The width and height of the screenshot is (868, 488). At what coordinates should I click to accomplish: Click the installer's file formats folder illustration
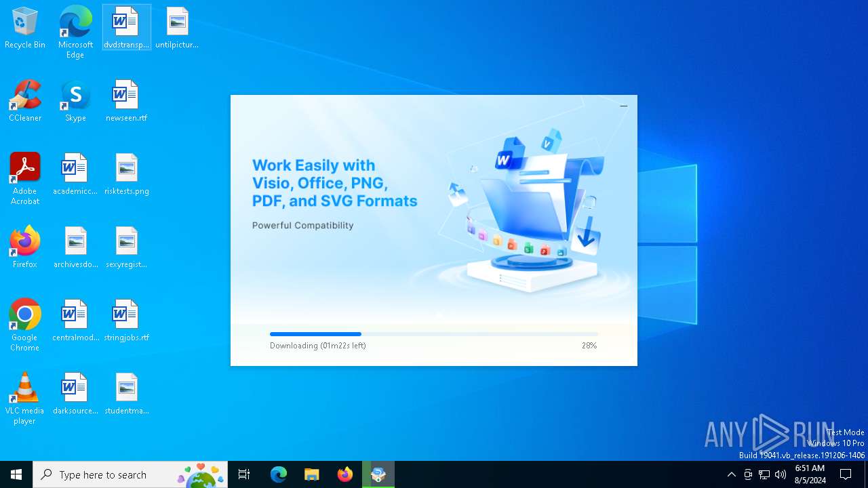coord(526,210)
